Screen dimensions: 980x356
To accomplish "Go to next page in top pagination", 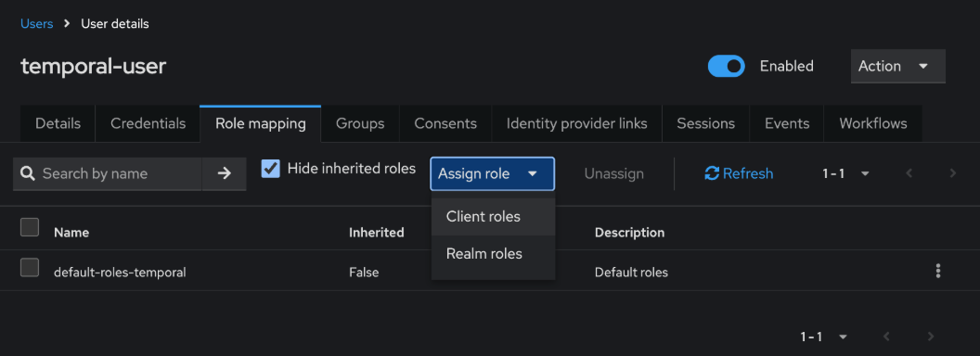I will point(953,173).
